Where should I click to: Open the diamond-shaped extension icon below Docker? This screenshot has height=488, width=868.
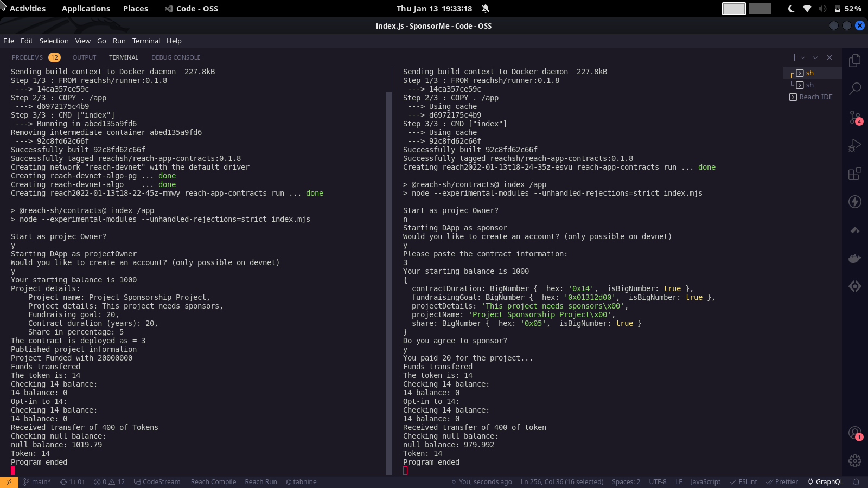click(855, 286)
